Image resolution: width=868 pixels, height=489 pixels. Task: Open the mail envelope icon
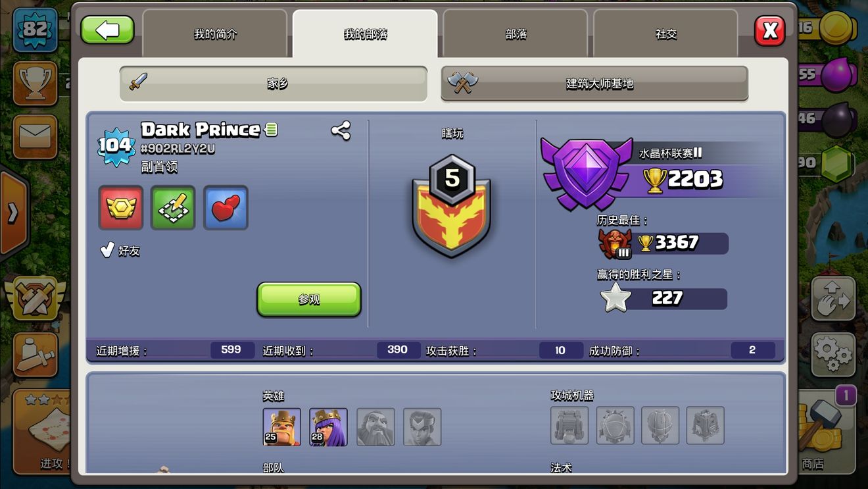point(35,137)
